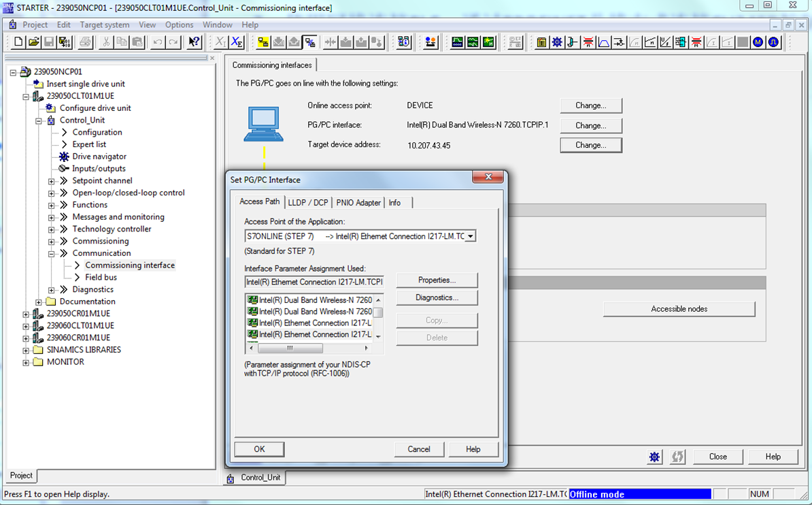The height and width of the screenshot is (505, 812).
Task: Click the New project toolbar icon
Action: (x=18, y=42)
